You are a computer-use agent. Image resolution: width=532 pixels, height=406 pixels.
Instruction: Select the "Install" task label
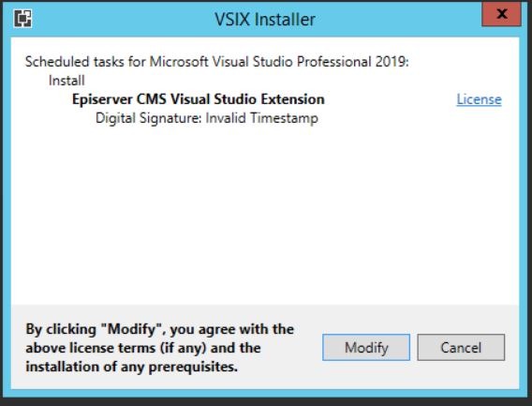(x=66, y=81)
